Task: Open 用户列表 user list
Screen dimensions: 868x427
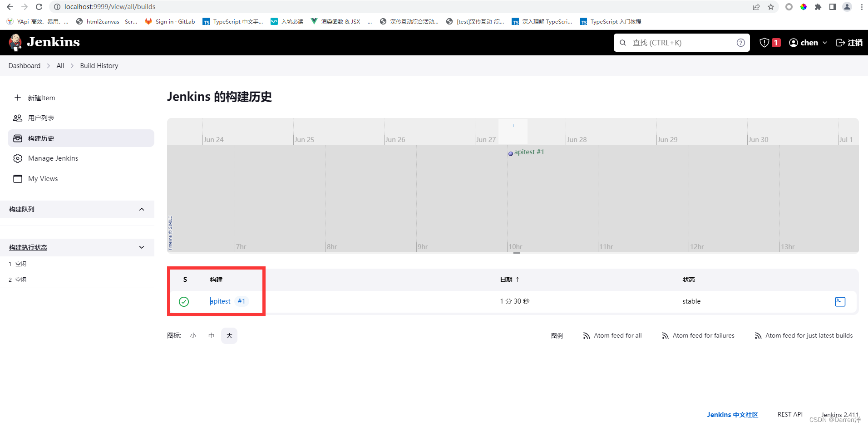Action: [x=81, y=118]
